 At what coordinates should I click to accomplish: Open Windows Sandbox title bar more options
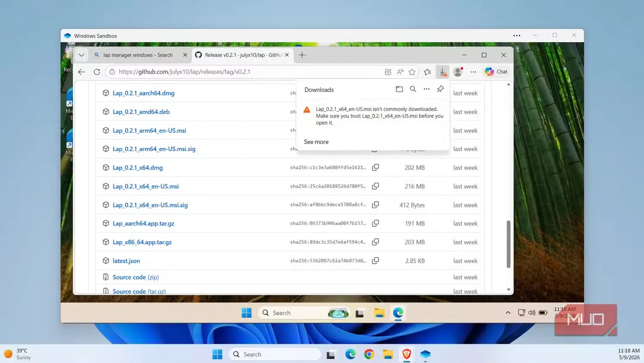(517, 36)
